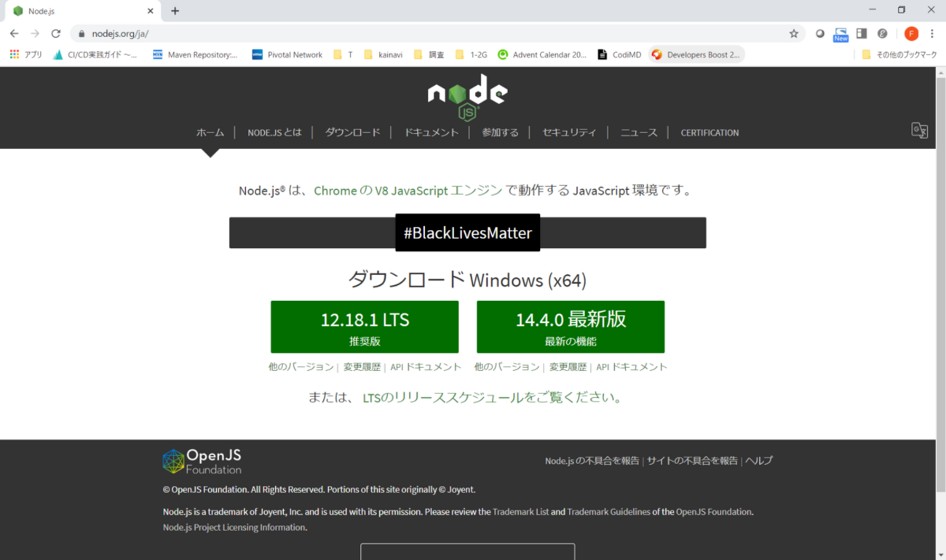Open the Maven Repository bookmark
946x560 pixels.
195,55
